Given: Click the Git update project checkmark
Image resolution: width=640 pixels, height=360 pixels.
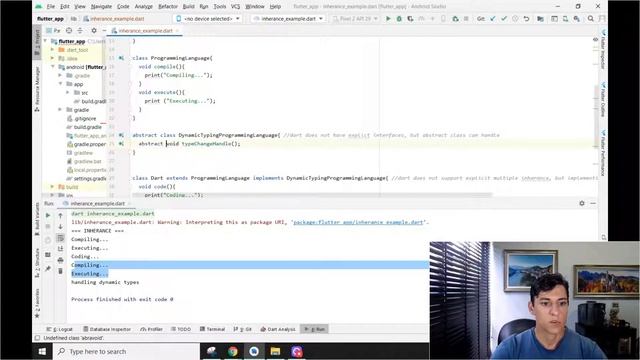Looking at the screenshot, I should [x=493, y=19].
